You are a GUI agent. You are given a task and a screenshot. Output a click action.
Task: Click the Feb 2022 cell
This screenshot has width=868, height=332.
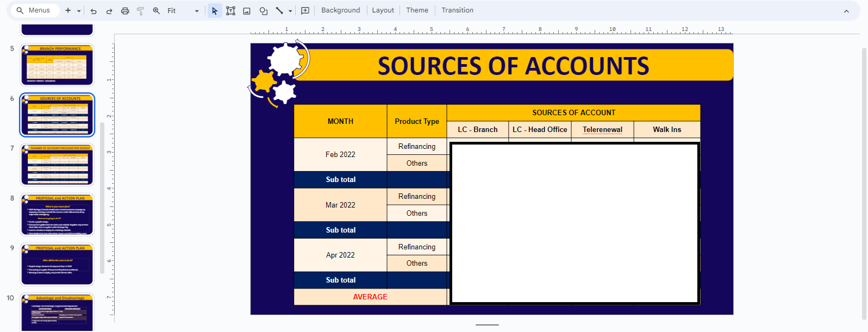pyautogui.click(x=340, y=154)
